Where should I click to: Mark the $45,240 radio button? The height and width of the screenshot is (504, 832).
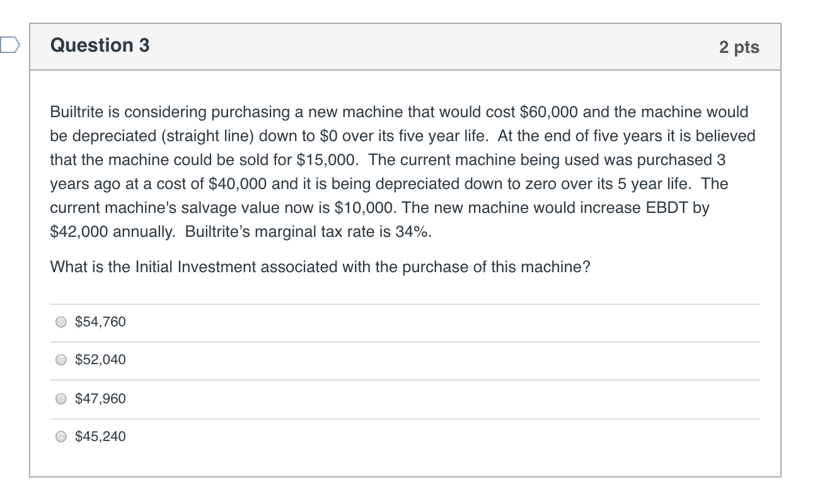click(x=61, y=437)
